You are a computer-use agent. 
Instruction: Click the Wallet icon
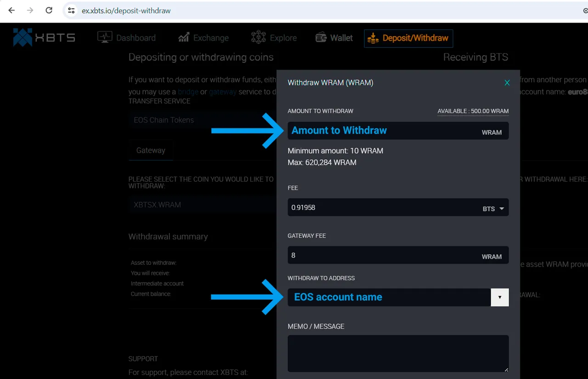[321, 38]
